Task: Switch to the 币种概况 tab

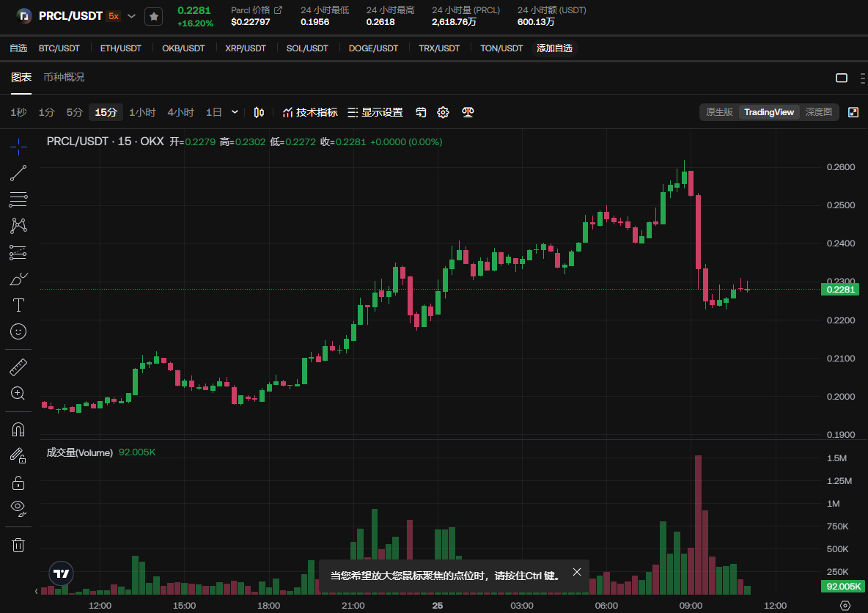Action: (x=64, y=77)
